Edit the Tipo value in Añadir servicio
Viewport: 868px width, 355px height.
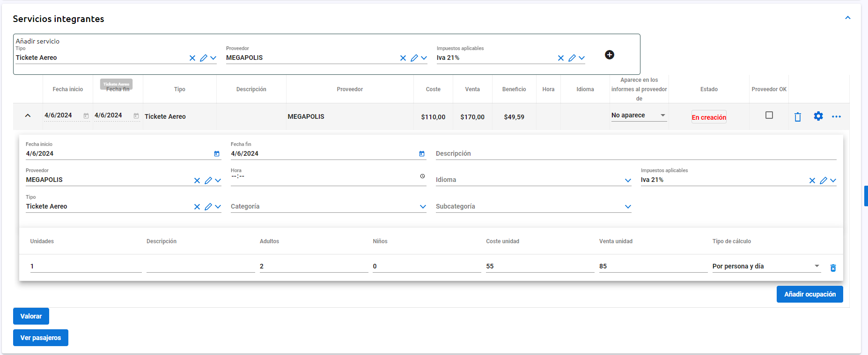204,58
